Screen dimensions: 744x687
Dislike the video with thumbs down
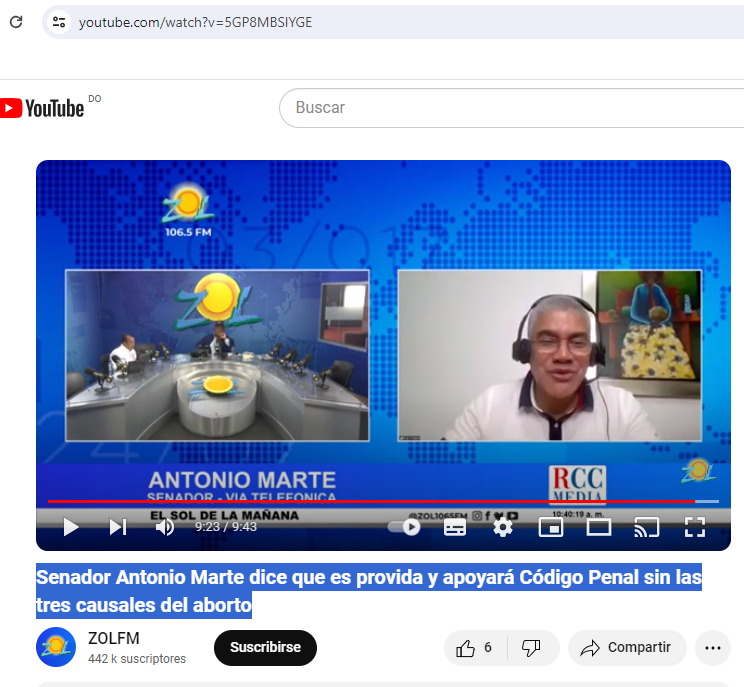tap(531, 648)
